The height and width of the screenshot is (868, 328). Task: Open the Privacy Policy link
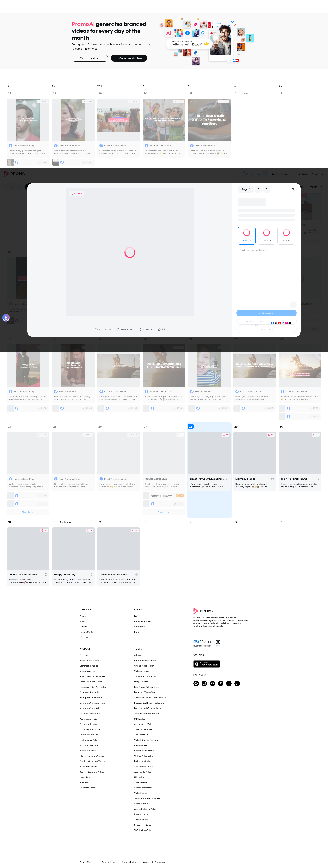coord(109,862)
